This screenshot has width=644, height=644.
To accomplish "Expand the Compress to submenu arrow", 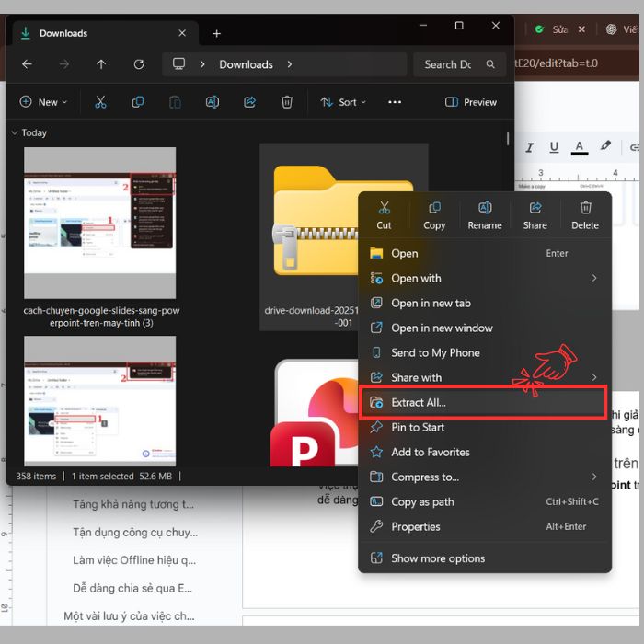I will pos(594,477).
